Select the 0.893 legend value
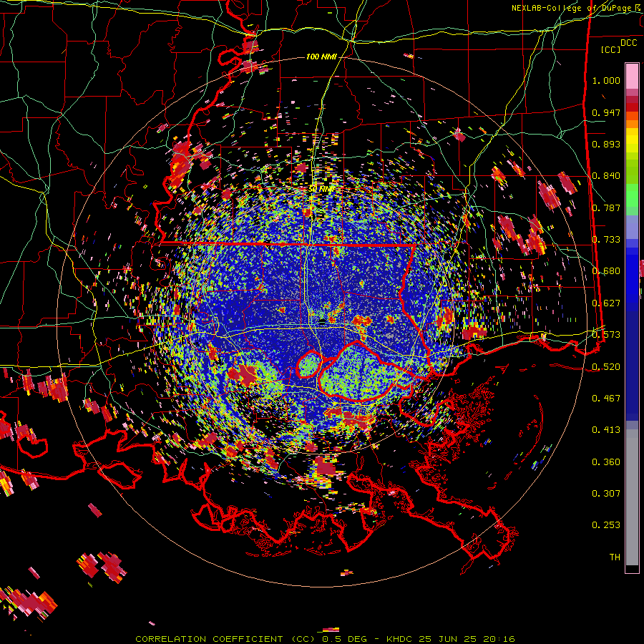 click(606, 144)
